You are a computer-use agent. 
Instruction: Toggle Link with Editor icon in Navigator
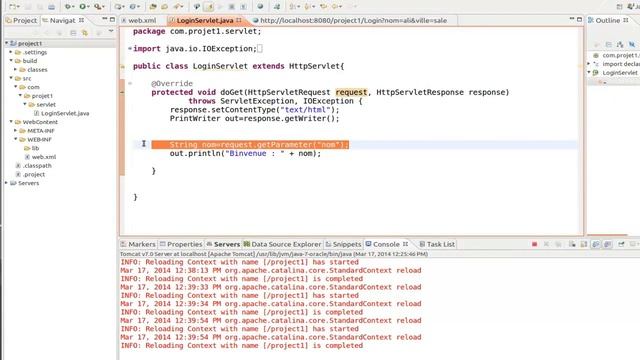[85, 33]
